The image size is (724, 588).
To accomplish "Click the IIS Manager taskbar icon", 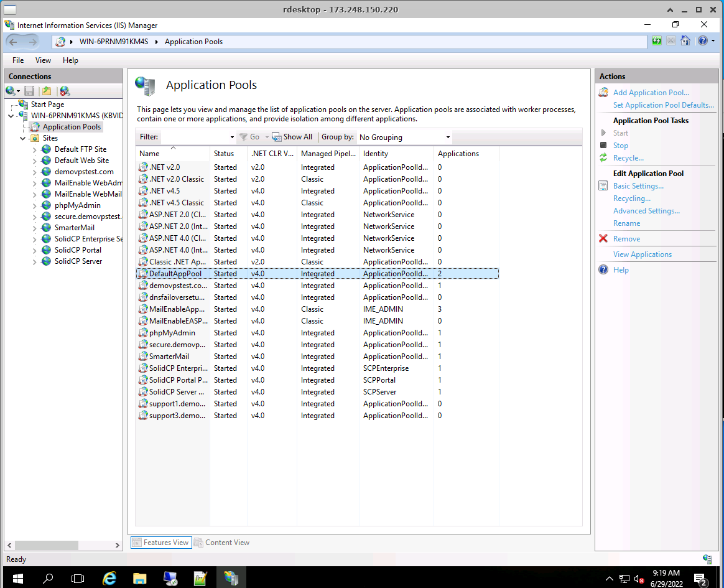I will [231, 577].
